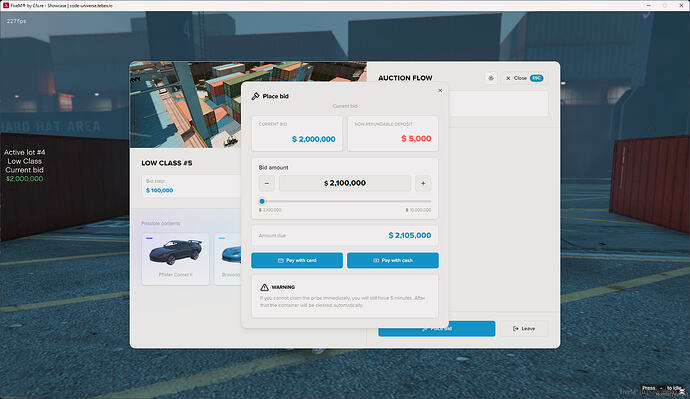This screenshot has width=690, height=399.
Task: Click the current bid value $2,000,000
Action: point(314,139)
